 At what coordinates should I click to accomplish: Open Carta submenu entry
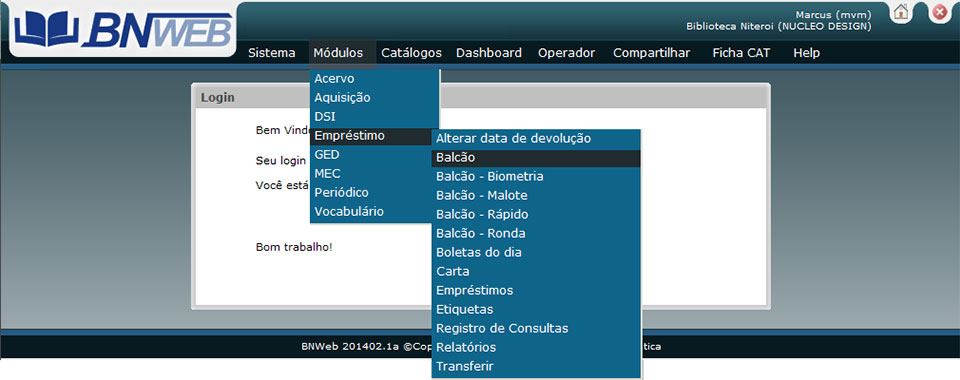(x=536, y=272)
